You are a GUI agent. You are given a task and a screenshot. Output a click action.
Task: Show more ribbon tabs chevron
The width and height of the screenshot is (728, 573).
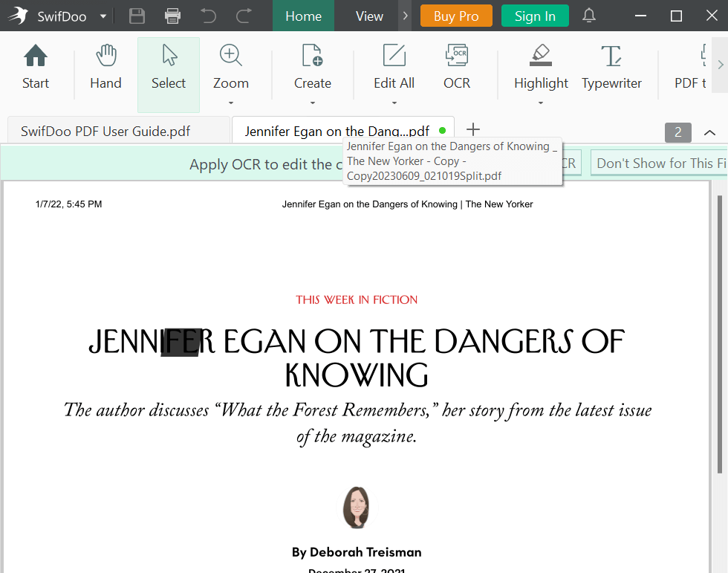(x=405, y=16)
